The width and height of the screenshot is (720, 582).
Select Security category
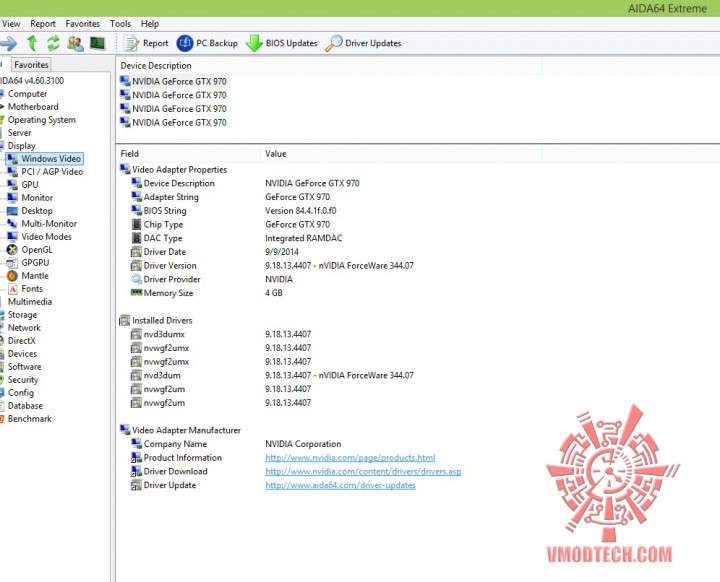[x=22, y=379]
